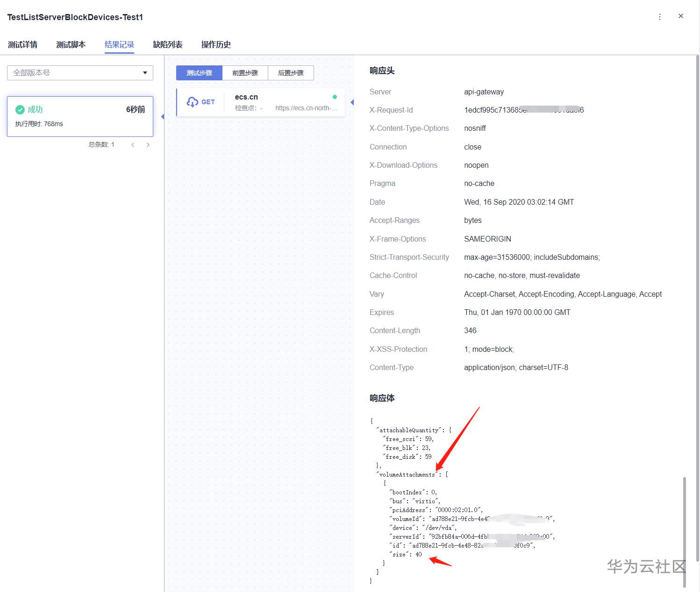The height and width of the screenshot is (592, 700).
Task: Open the vertical three-dot more menu
Action: (660, 17)
